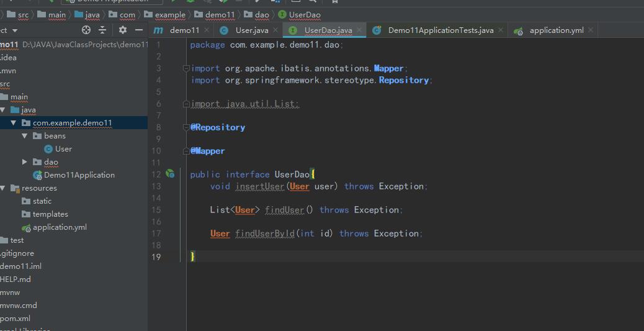Click the example breadcrumb in the navigation bar
The image size is (644, 331).
(169, 14)
